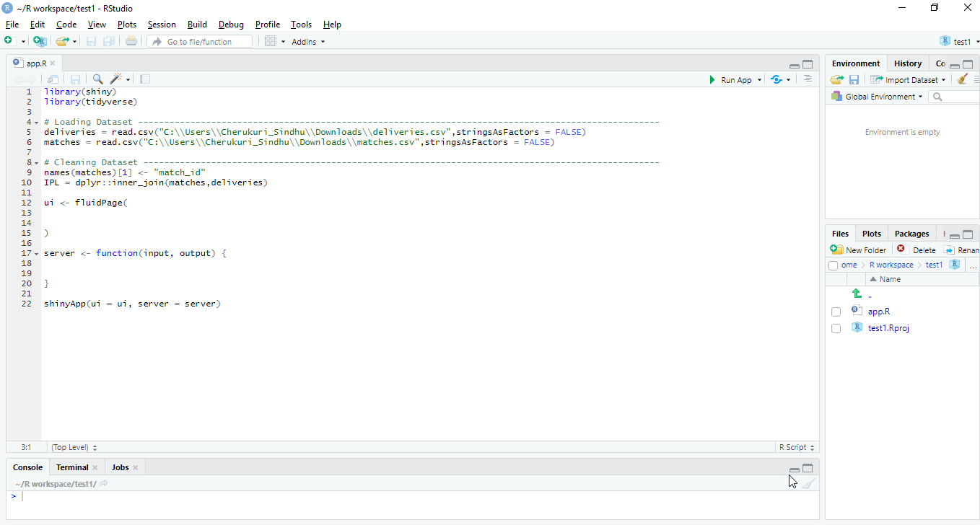Select the code tools magic wand icon
Viewport: 980px width, 525px height.
point(115,79)
